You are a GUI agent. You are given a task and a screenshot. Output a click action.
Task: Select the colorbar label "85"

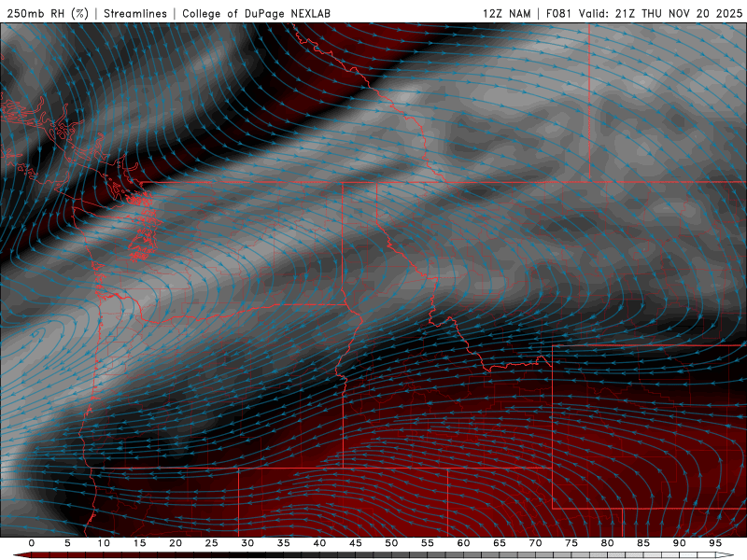(643, 543)
